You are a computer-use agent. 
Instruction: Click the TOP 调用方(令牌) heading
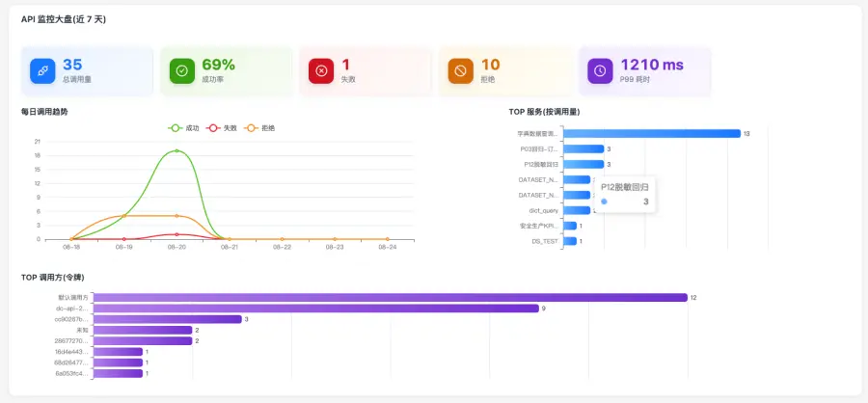click(x=53, y=278)
